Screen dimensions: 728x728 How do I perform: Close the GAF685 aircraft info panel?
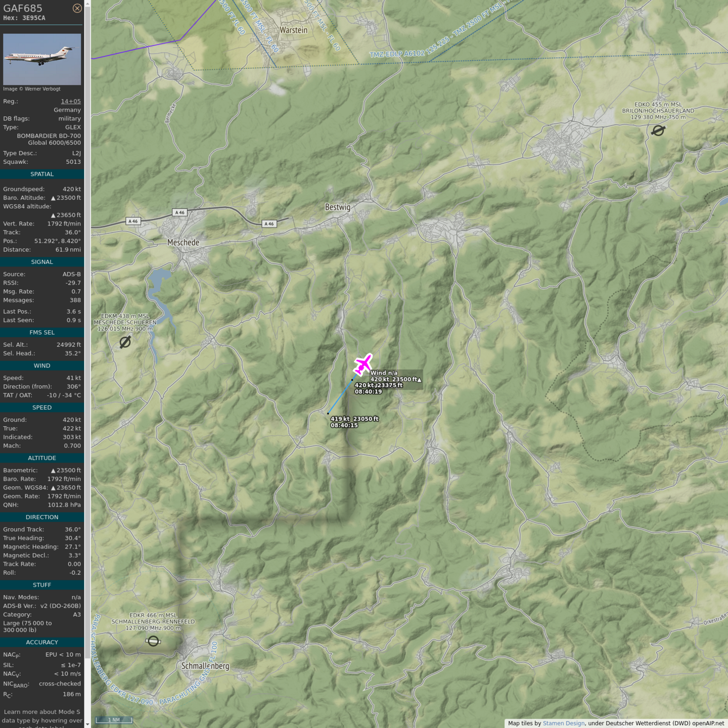(77, 8)
